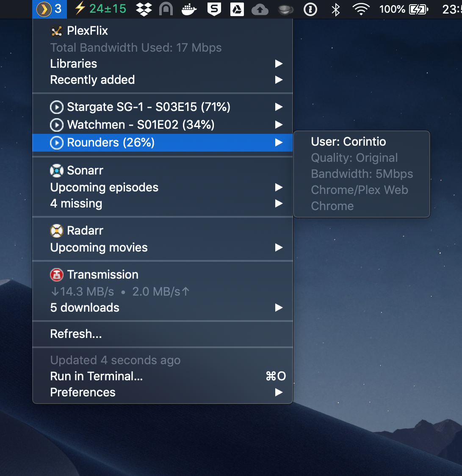Choose Run in Terminal...
This screenshot has height=476, width=462.
click(x=162, y=376)
